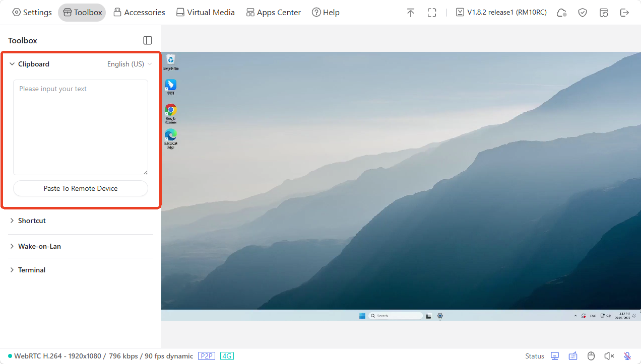
Task: Click the remote taskbar Search box
Action: point(396,316)
